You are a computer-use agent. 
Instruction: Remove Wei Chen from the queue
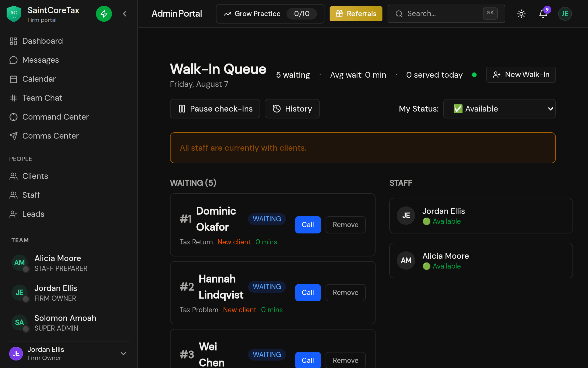pos(346,360)
